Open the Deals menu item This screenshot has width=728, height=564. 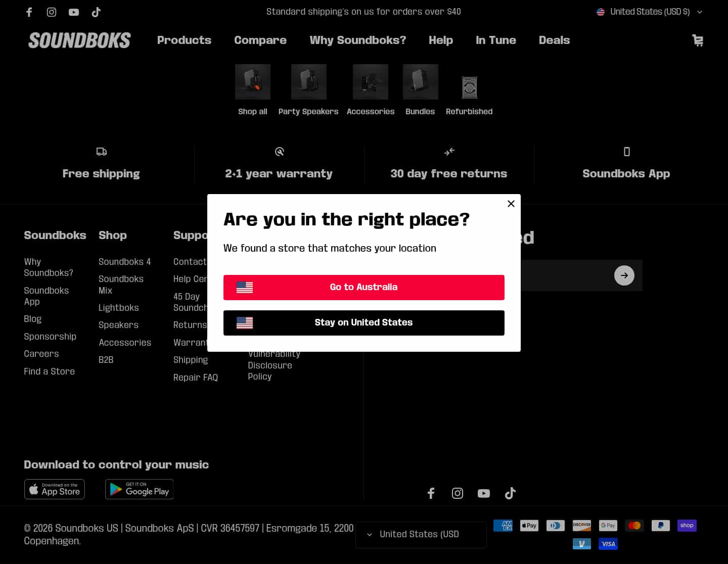click(554, 40)
